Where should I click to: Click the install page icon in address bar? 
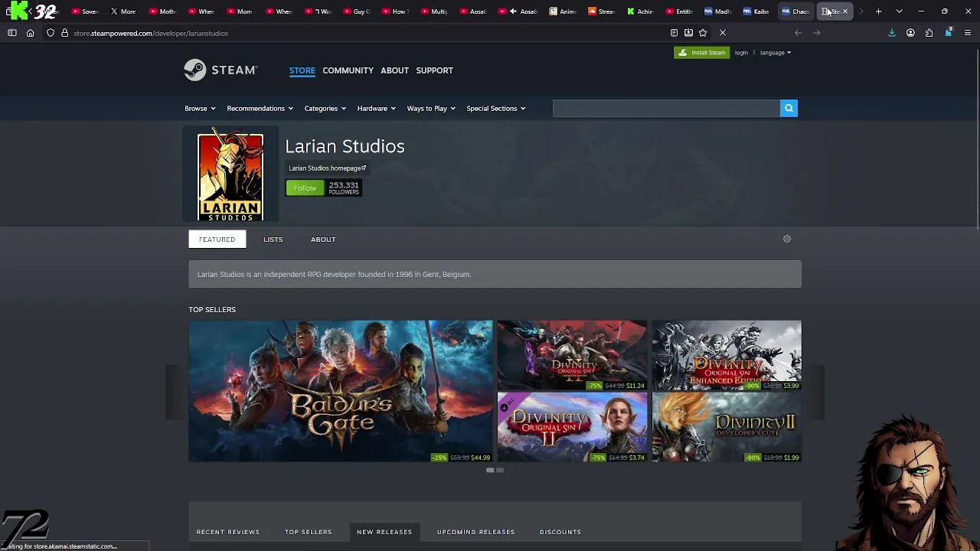tap(688, 33)
